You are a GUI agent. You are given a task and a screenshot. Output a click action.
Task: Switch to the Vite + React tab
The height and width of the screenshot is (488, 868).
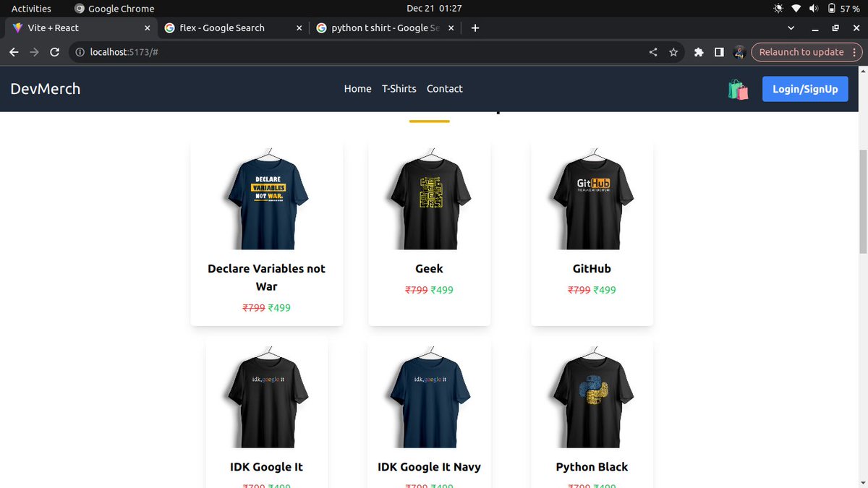pyautogui.click(x=80, y=28)
